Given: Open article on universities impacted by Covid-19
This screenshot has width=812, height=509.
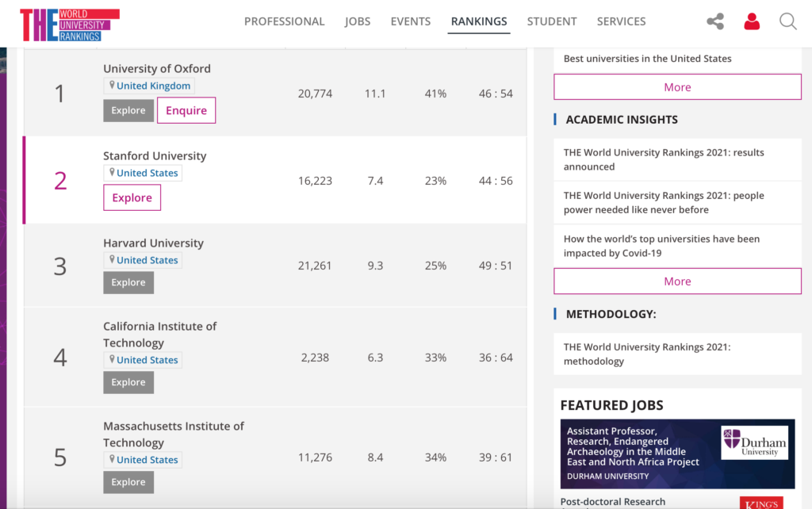Looking at the screenshot, I should (x=662, y=246).
